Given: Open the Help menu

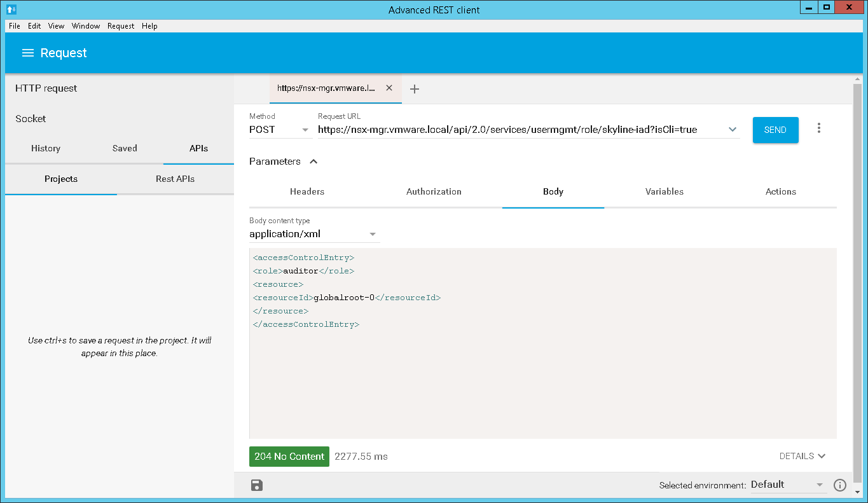Looking at the screenshot, I should pos(149,26).
